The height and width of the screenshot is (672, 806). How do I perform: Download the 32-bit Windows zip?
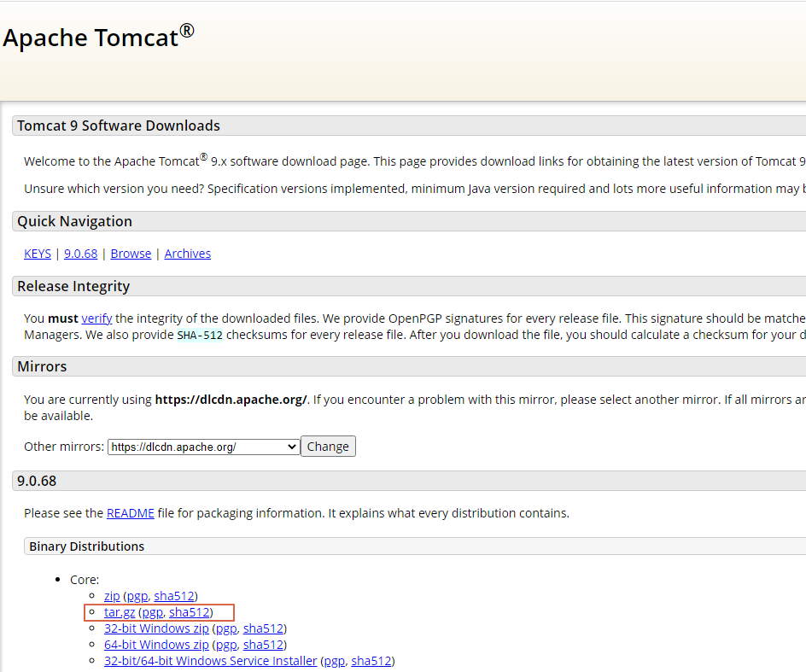pos(157,628)
